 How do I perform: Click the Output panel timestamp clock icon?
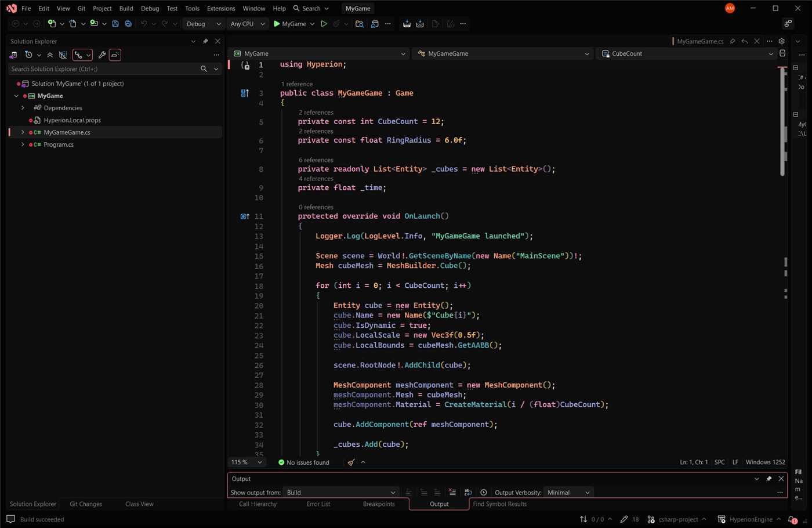483,492
